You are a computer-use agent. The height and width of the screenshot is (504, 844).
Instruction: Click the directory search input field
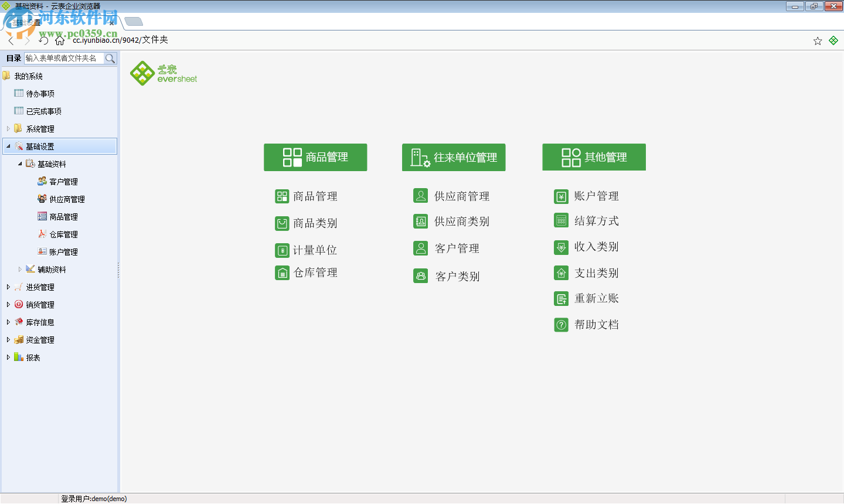pos(64,58)
